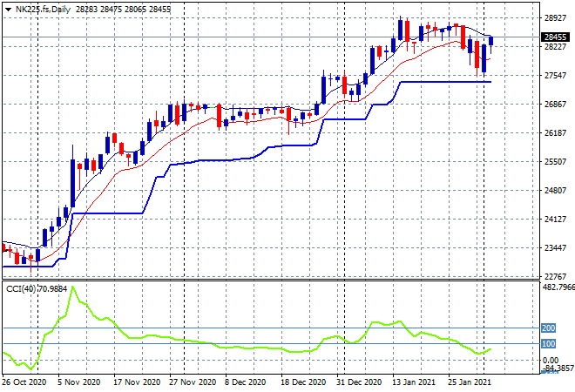Click the 26 Oct 2020 date label
Image resolution: width=575 pixels, height=392 pixels.
tap(24, 382)
